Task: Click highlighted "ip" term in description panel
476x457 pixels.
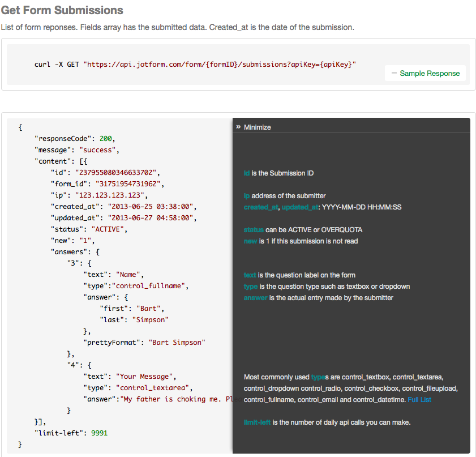Action: [x=247, y=196]
